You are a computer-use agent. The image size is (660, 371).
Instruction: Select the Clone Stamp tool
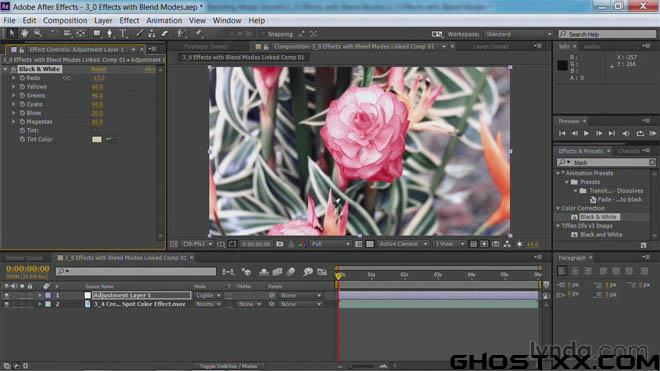point(152,33)
